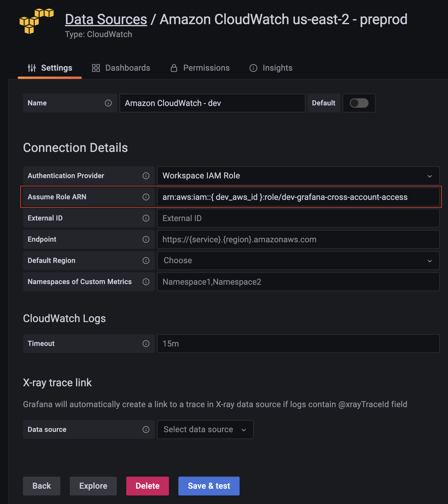Click info icon beside Endpoint label

pos(146,239)
